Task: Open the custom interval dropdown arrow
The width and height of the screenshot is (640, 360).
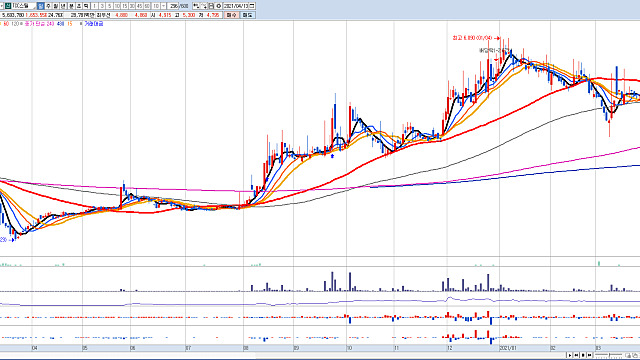Action: 164,6
